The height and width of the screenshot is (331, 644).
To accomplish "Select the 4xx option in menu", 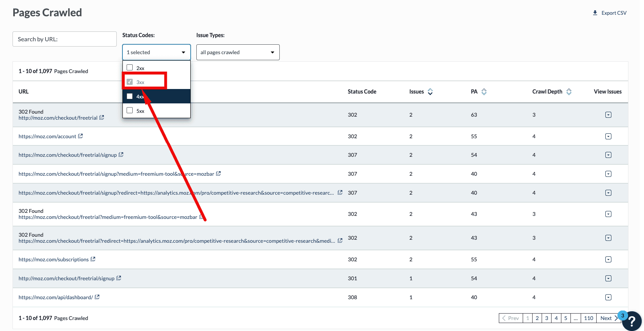I will tap(130, 96).
